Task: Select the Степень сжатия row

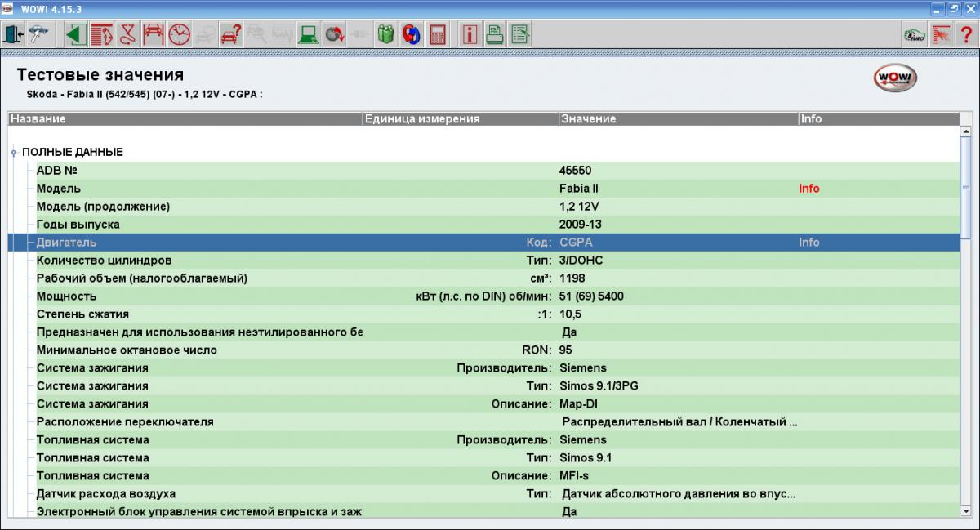Action: [x=497, y=314]
